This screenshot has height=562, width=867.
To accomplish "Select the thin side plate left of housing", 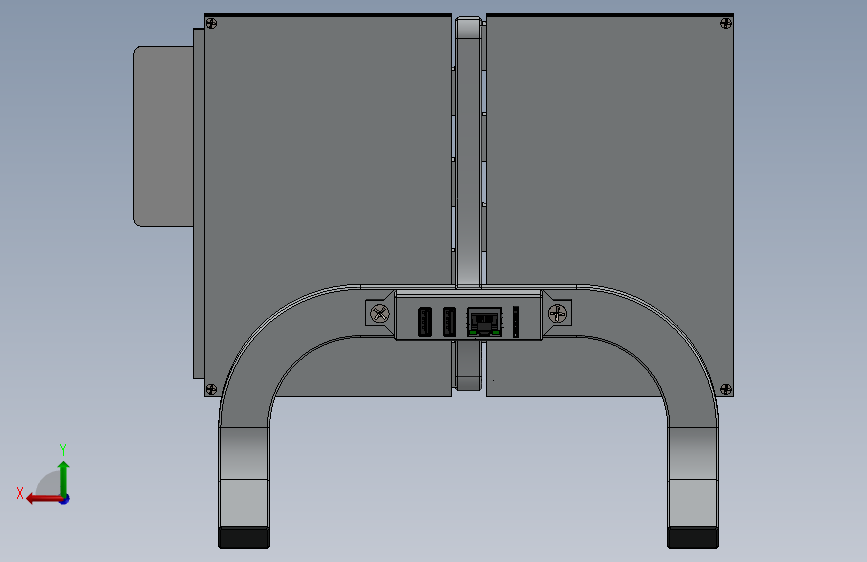I will click(199, 204).
